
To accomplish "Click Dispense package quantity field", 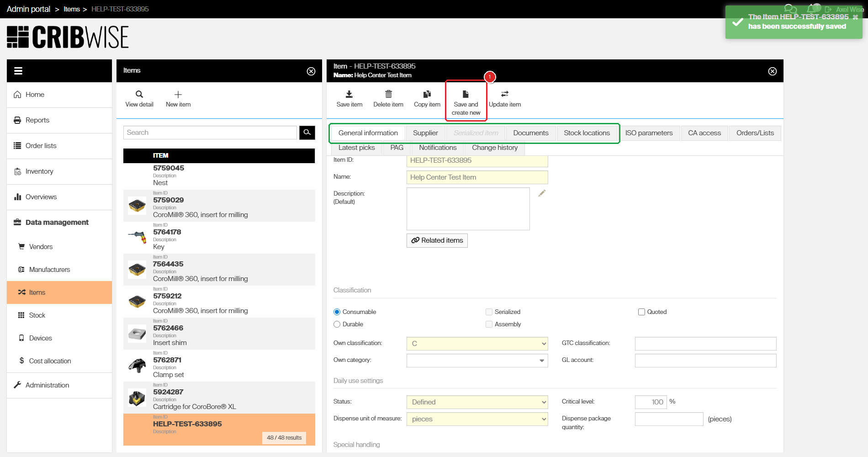I will click(x=669, y=419).
